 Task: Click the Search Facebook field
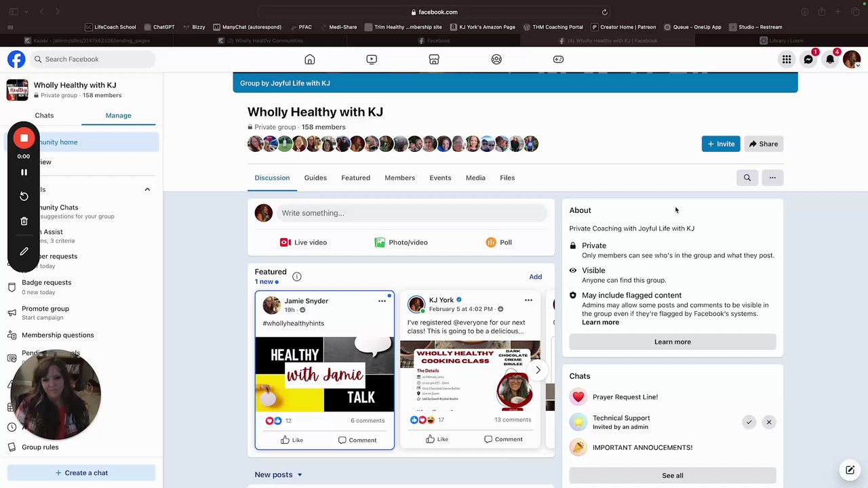[92, 59]
